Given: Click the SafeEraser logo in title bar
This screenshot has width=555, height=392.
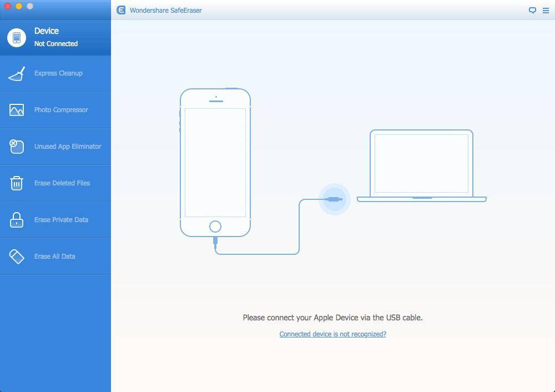Looking at the screenshot, I should coord(121,10).
